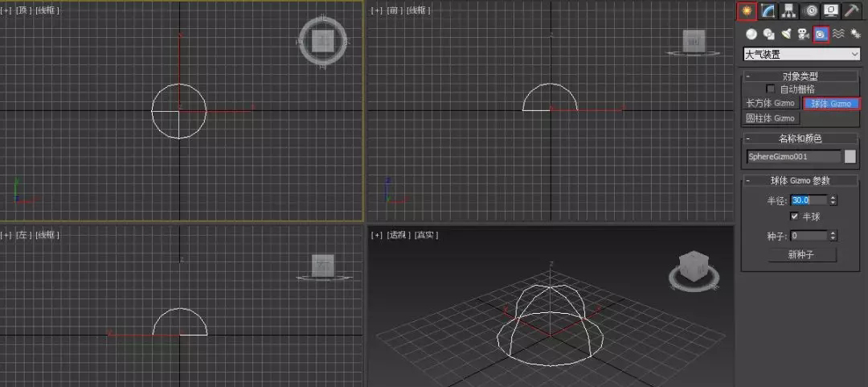Collapse the 对象类型 rollout
Screen dimensions: 868x387
800,76
